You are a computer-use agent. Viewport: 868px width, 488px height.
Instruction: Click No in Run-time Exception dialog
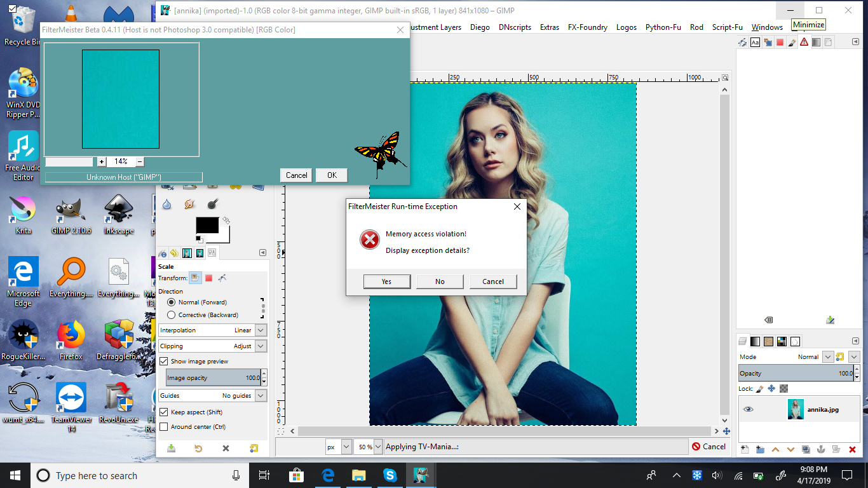click(x=440, y=281)
